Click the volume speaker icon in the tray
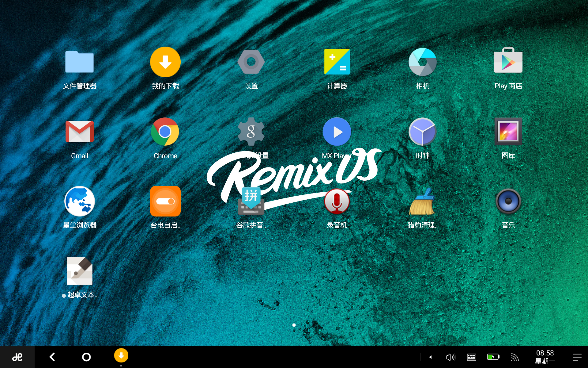Viewport: 588px width, 368px height. click(450, 357)
